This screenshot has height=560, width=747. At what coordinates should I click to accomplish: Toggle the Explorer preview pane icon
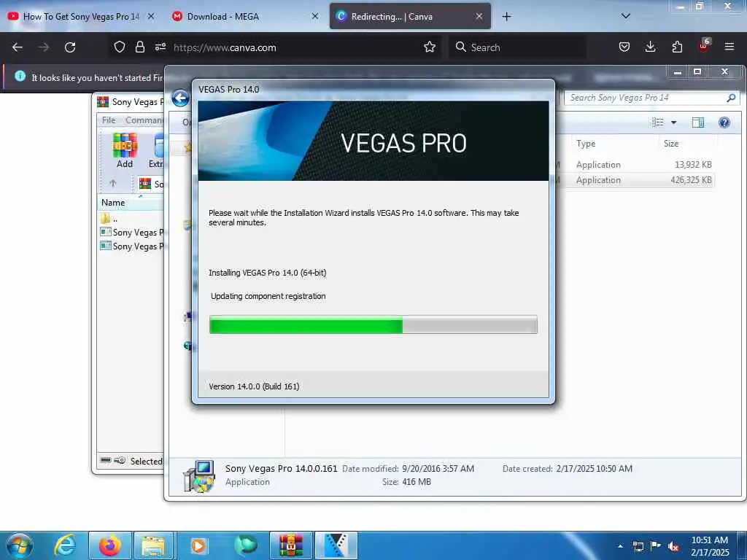698,122
